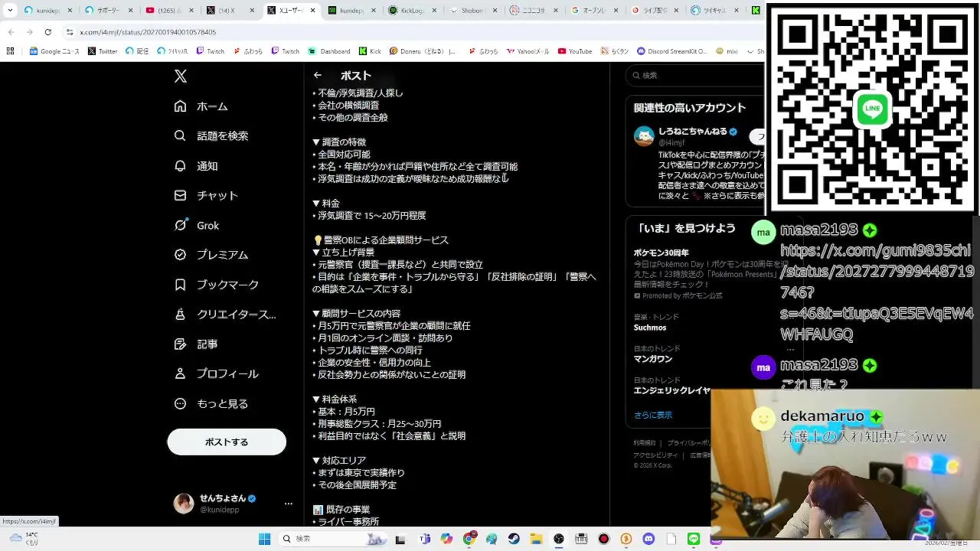This screenshot has height=551, width=980.
Task: Open the Doneru bookmark
Action: pyautogui.click(x=422, y=51)
